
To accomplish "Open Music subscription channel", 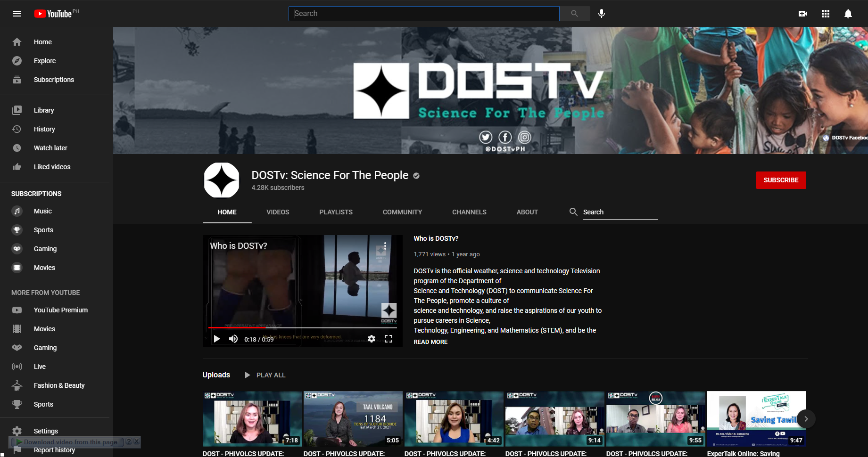I will click(57, 211).
